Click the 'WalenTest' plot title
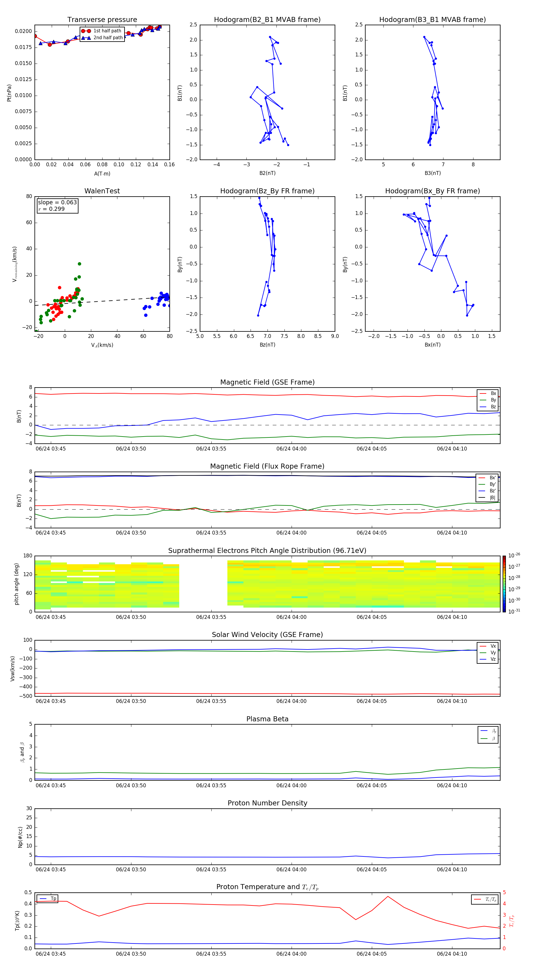Viewport: 535px width, 980px height. point(102,191)
